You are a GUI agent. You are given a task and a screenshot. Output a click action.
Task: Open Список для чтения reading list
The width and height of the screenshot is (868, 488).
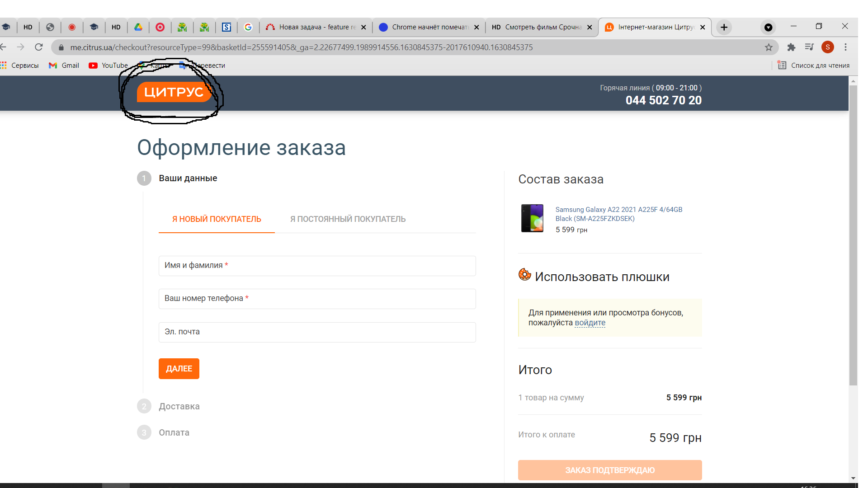814,66
